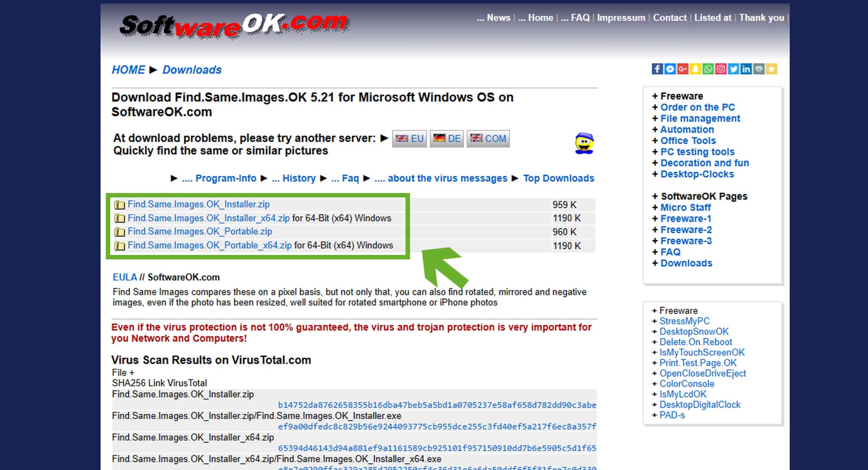868x470 pixels.
Task: Click the SoftwareOK.com logo
Action: click(x=234, y=26)
